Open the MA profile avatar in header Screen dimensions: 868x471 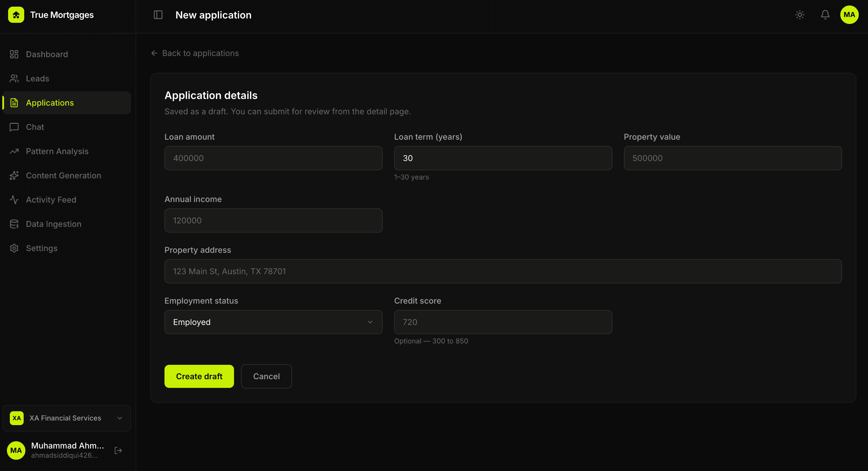coord(850,15)
